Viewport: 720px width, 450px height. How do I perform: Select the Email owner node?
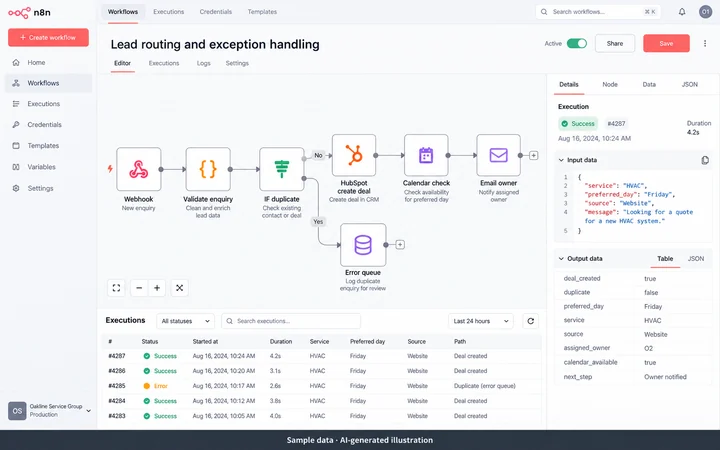tap(499, 155)
